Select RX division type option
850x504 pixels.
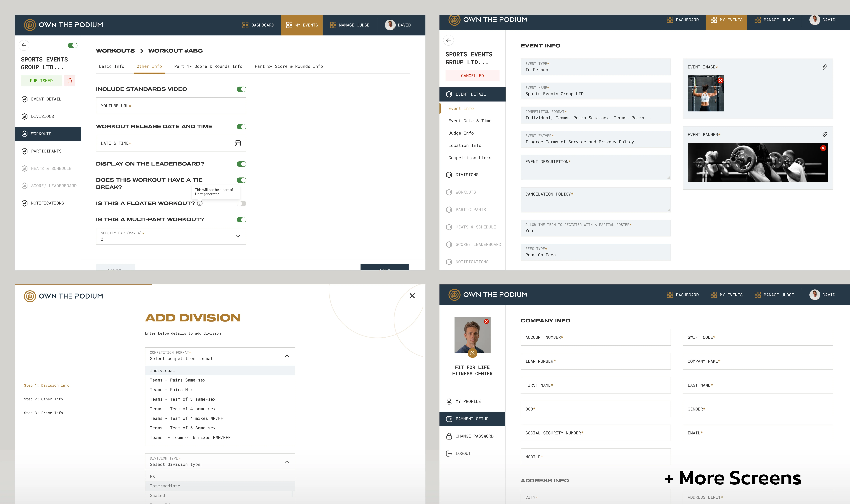pyautogui.click(x=220, y=476)
